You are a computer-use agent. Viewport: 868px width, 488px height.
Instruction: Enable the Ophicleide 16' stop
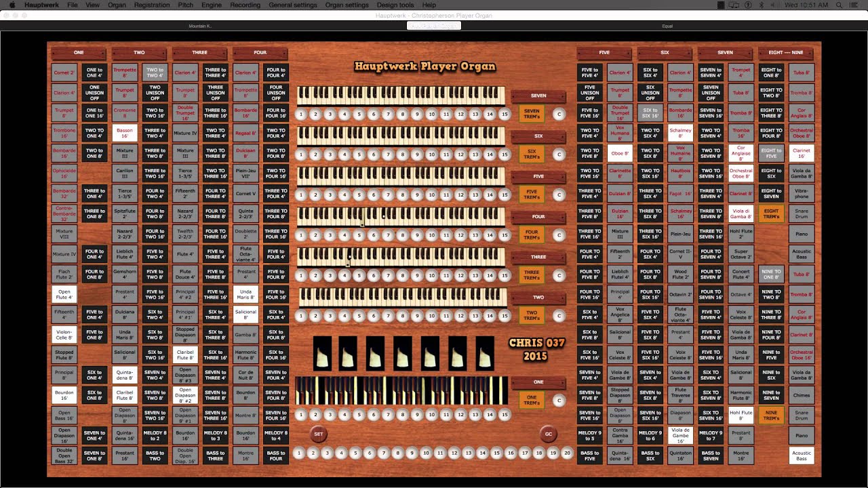(64, 173)
